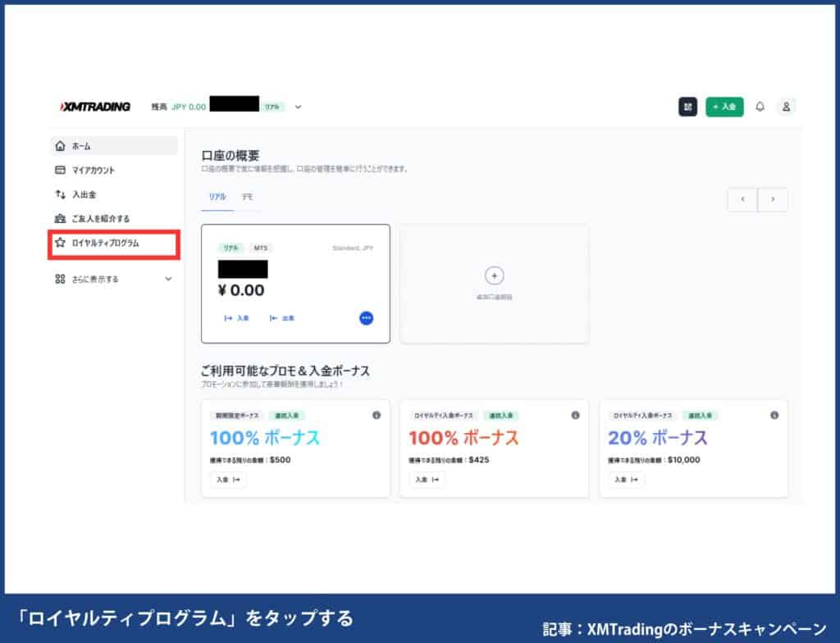This screenshot has width=840, height=643.
Task: Click ご利用可能なプロモ＆入金ボーナス heading
Action: click(x=285, y=371)
